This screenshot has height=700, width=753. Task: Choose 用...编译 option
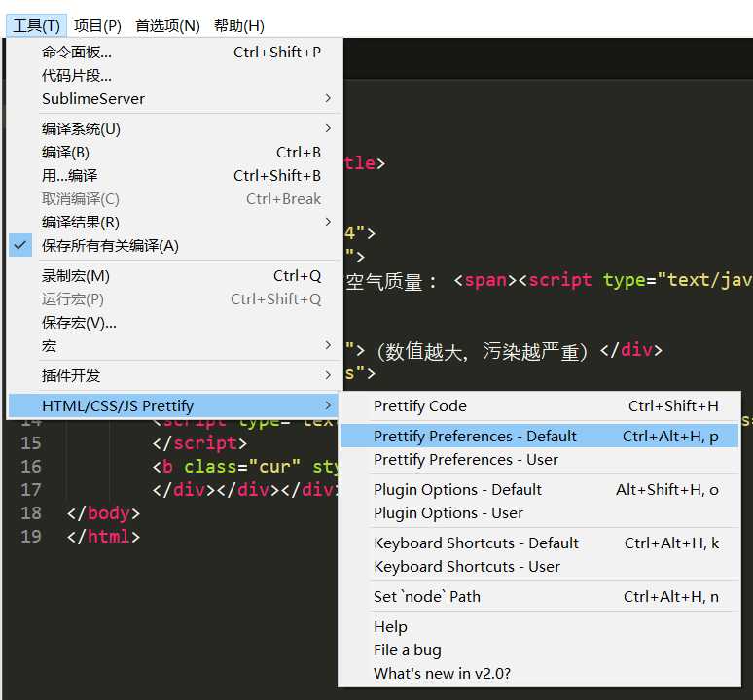coord(174,176)
